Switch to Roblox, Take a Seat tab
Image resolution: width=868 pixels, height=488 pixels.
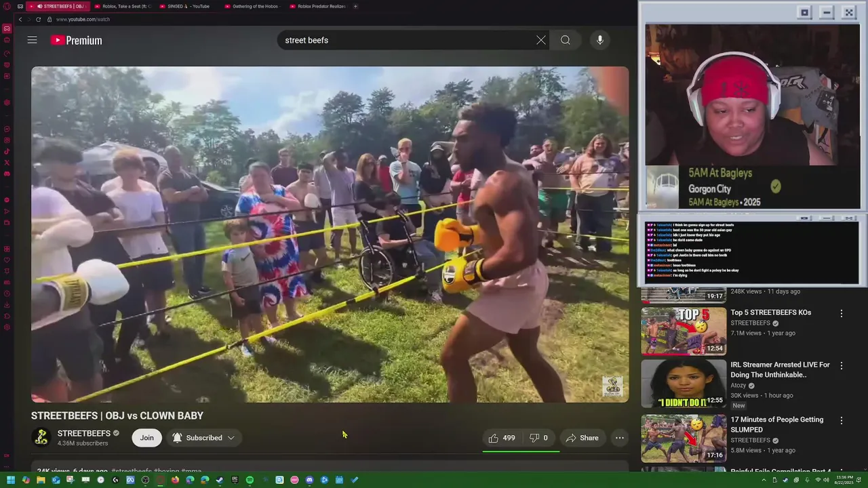[x=123, y=6]
